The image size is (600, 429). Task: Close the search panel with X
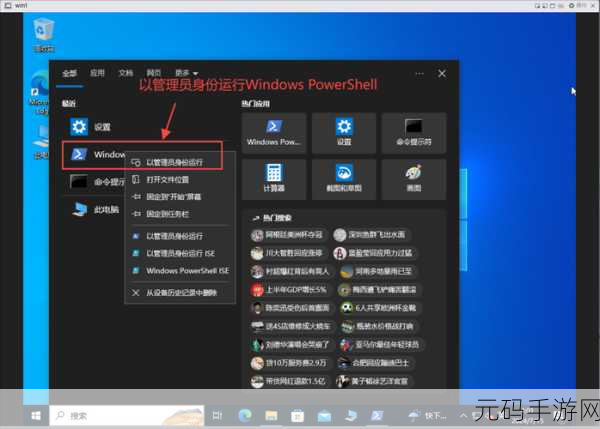point(442,73)
